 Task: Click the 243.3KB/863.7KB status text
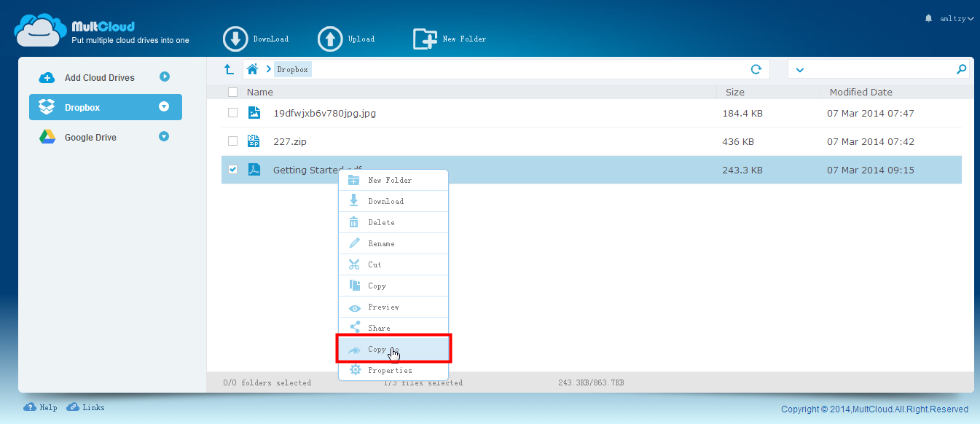(x=591, y=382)
